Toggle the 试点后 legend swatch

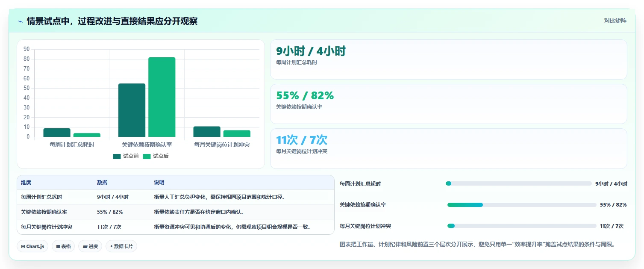[x=147, y=157]
